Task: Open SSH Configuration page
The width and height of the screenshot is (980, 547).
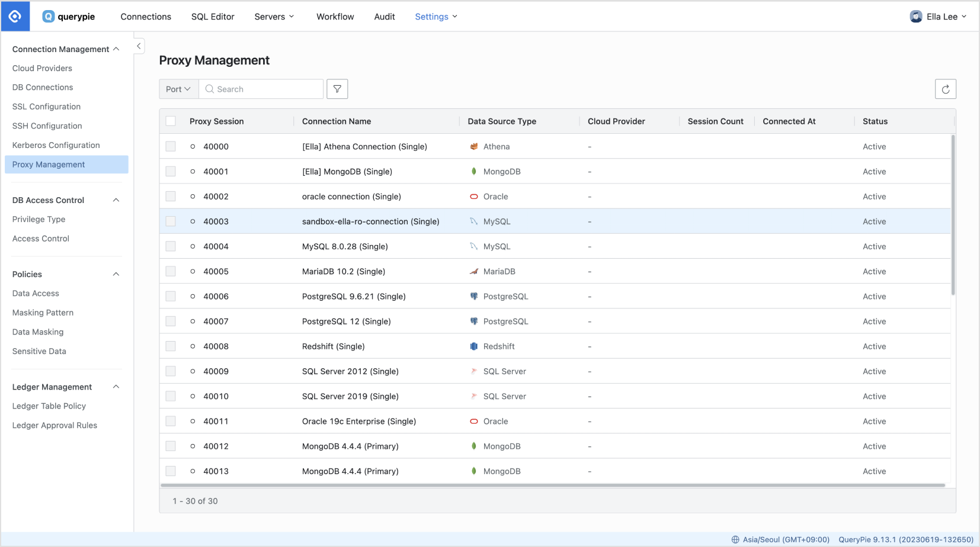Action: [47, 126]
